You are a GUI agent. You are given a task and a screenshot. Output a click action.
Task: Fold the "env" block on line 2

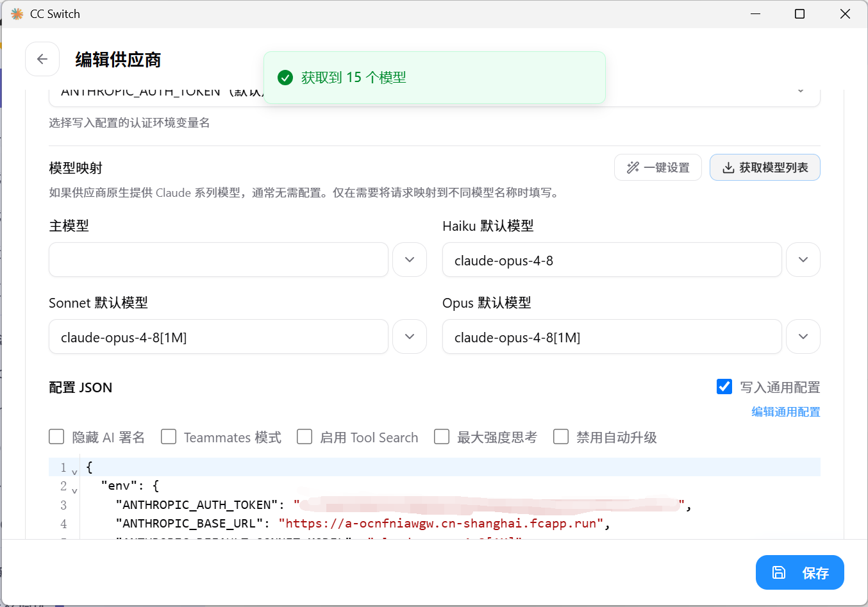coord(75,490)
